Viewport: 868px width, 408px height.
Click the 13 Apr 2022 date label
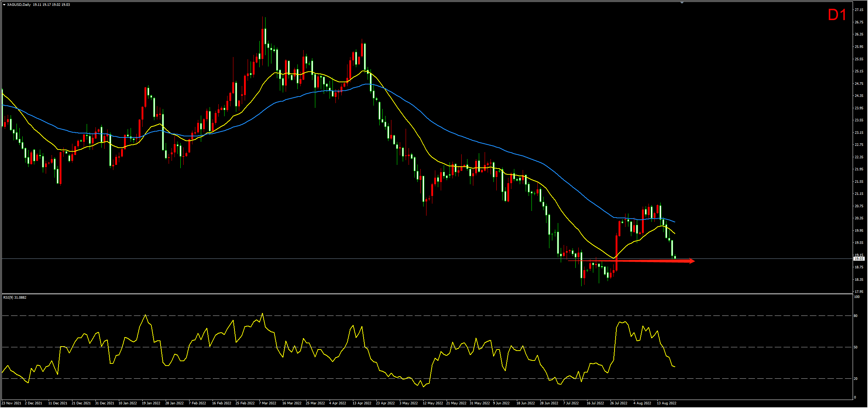click(x=362, y=403)
